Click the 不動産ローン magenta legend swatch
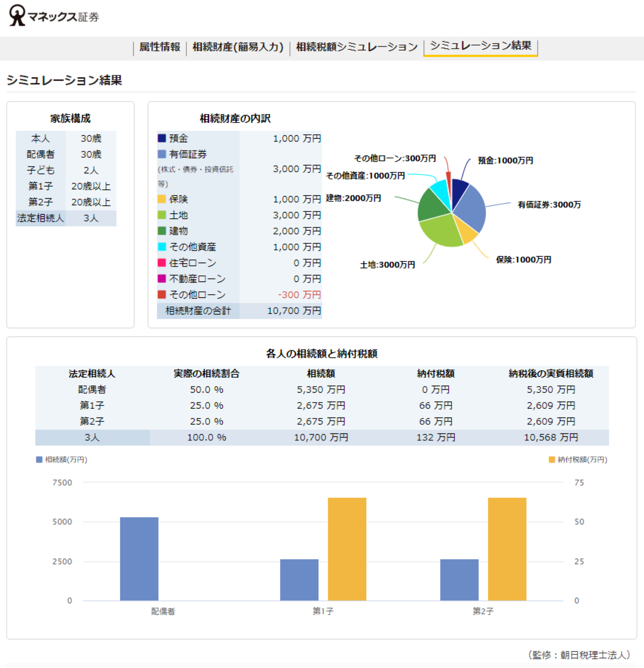The image size is (644, 668). [x=162, y=278]
